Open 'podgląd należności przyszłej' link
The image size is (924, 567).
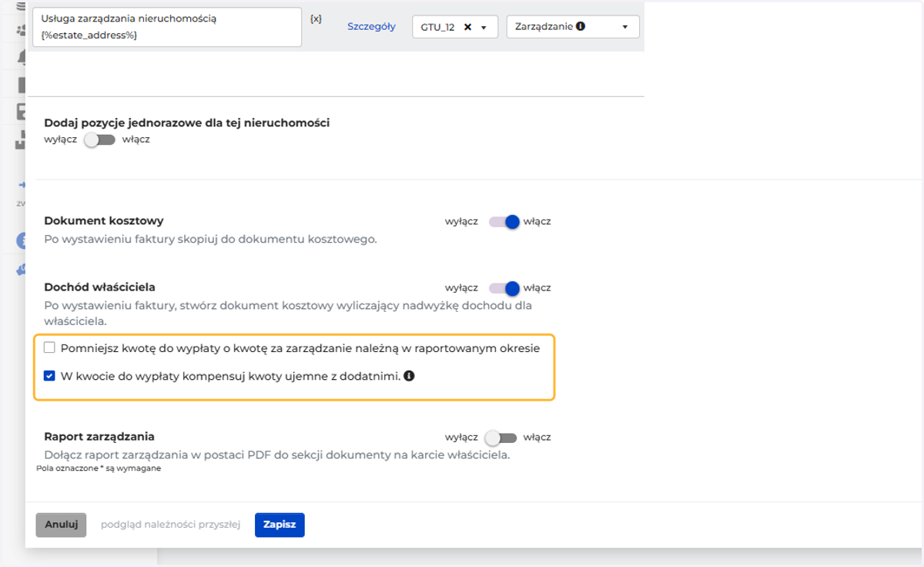point(170,525)
